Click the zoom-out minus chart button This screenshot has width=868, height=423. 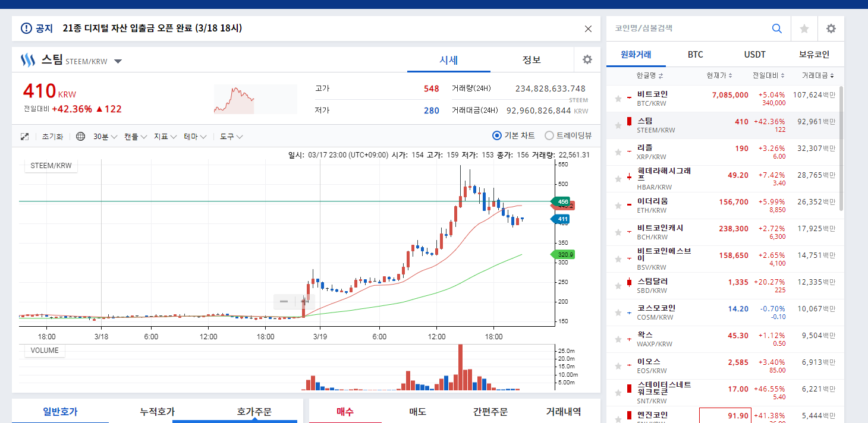coord(284,301)
